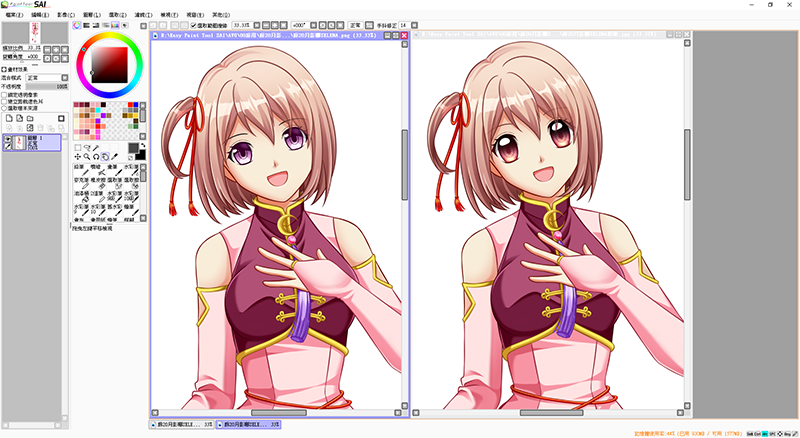Click the navigator thumbnail preview
This screenshot has width=800, height=438.
(x=35, y=33)
